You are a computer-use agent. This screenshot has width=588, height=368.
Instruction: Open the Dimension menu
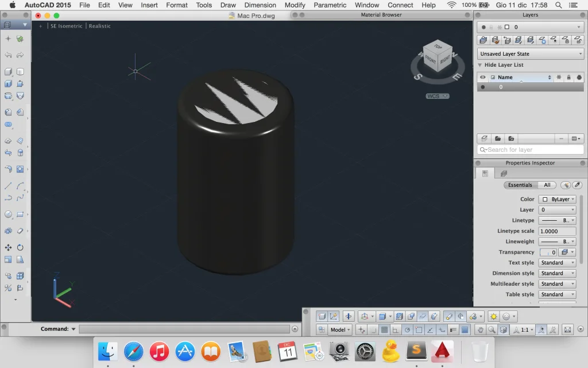(x=260, y=5)
